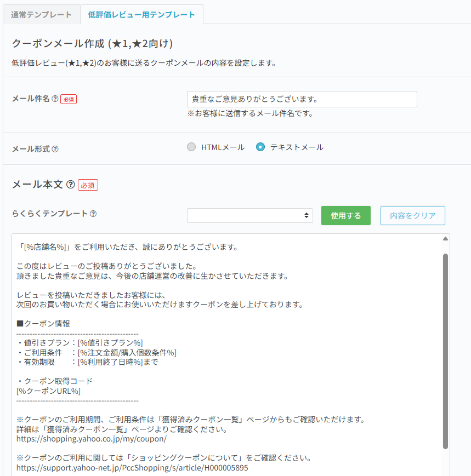Open the らくらくテンプレート dropdown
Image resolution: width=471 pixels, height=476 pixels.
tap(249, 216)
